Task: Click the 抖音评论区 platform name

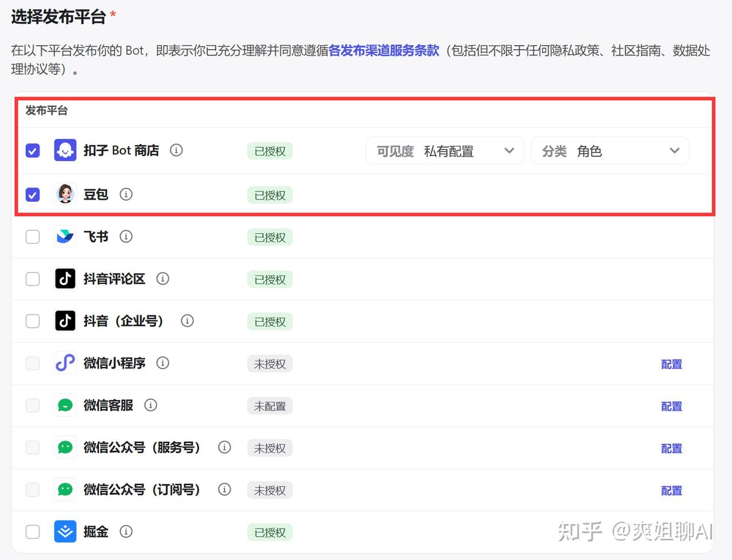Action: click(x=114, y=279)
